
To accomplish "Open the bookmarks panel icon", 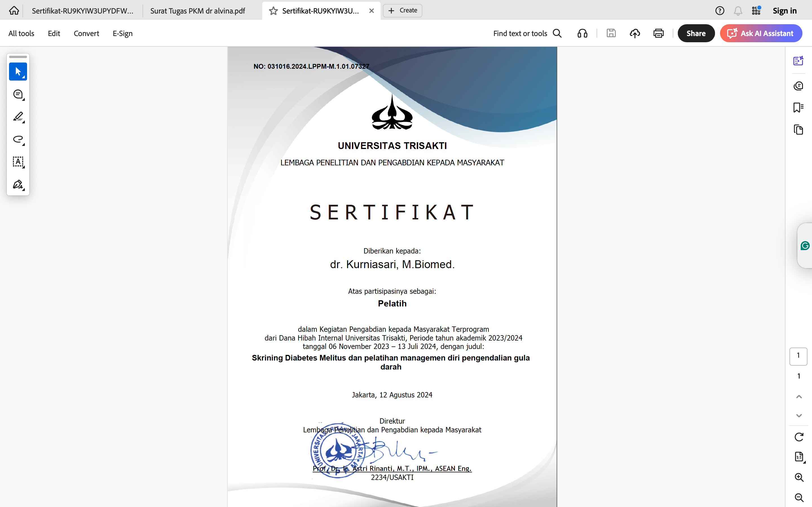I will 798,108.
